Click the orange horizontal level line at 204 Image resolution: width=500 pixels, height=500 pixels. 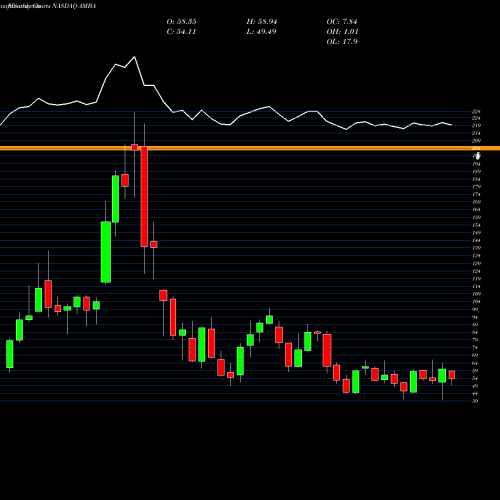(x=250, y=148)
